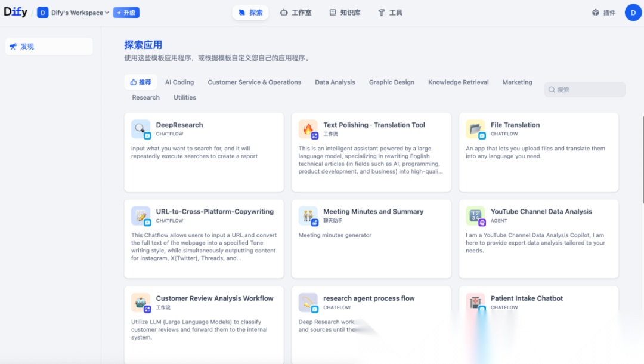Filter by Knowledge Retrieval category
644x364 pixels.
point(459,82)
